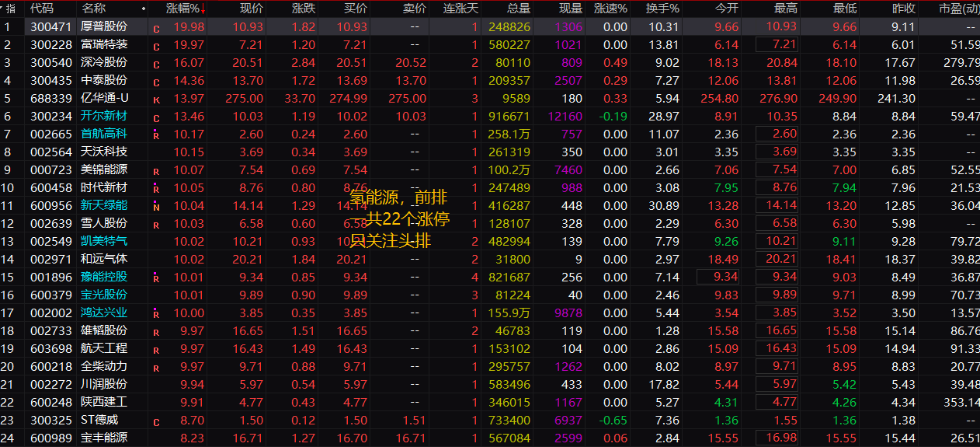980x447 pixels.
Task: Sort by 换手% column header
Action: [x=663, y=9]
